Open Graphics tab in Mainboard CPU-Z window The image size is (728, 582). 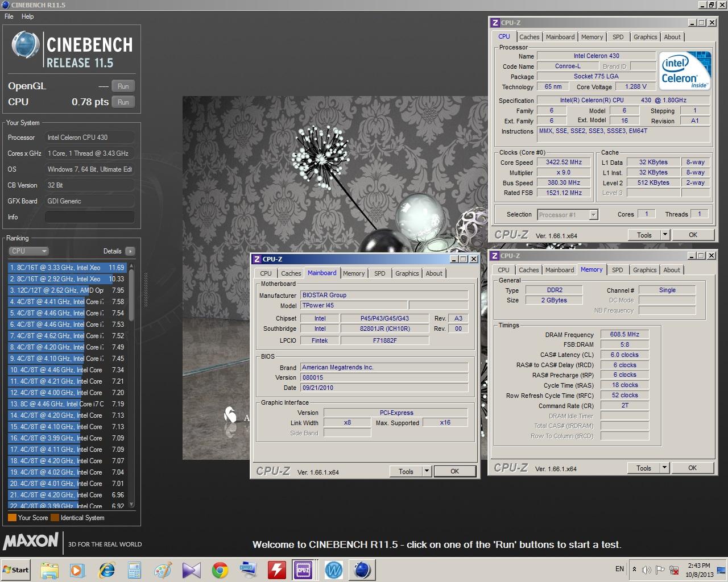(x=407, y=273)
